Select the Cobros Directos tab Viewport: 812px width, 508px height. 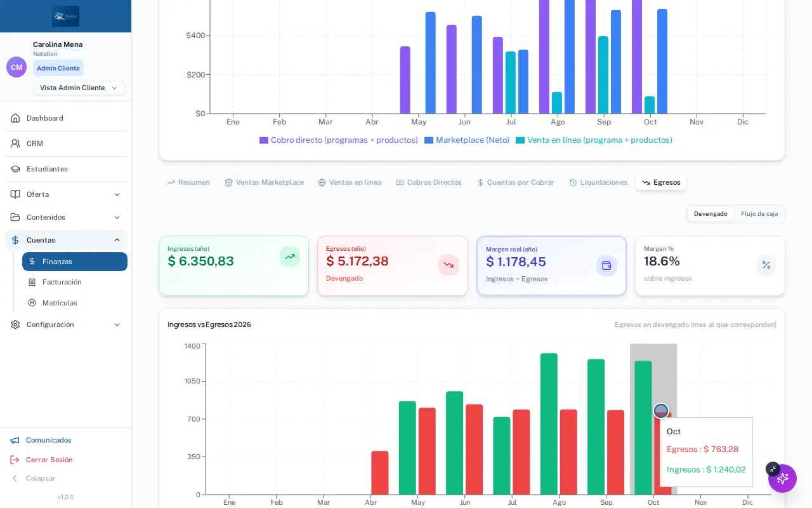[x=429, y=182]
